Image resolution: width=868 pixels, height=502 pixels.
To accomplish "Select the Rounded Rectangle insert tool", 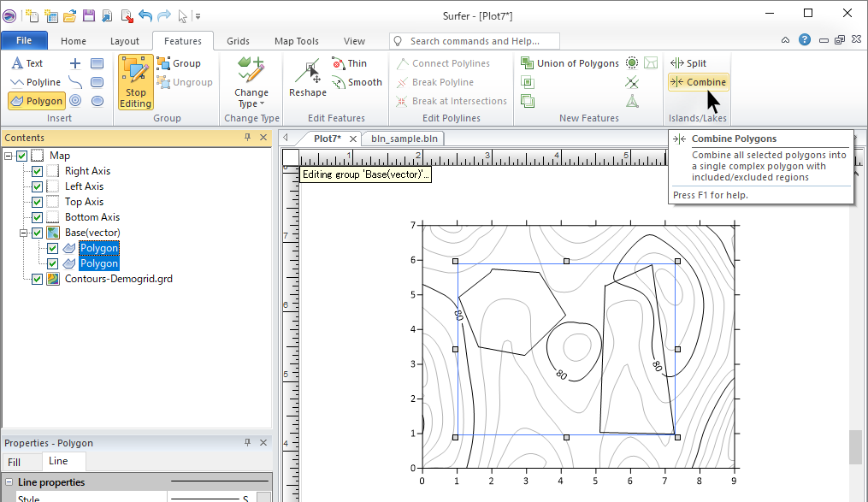I will point(97,82).
